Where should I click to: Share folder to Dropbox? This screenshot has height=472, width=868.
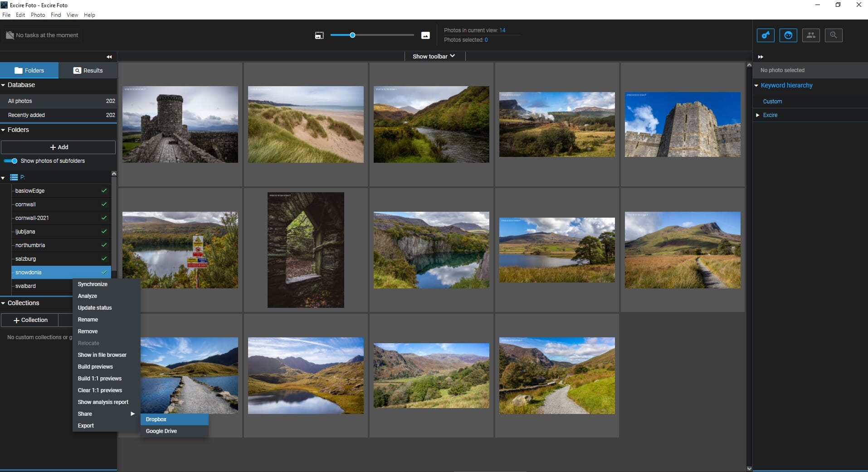click(x=175, y=419)
